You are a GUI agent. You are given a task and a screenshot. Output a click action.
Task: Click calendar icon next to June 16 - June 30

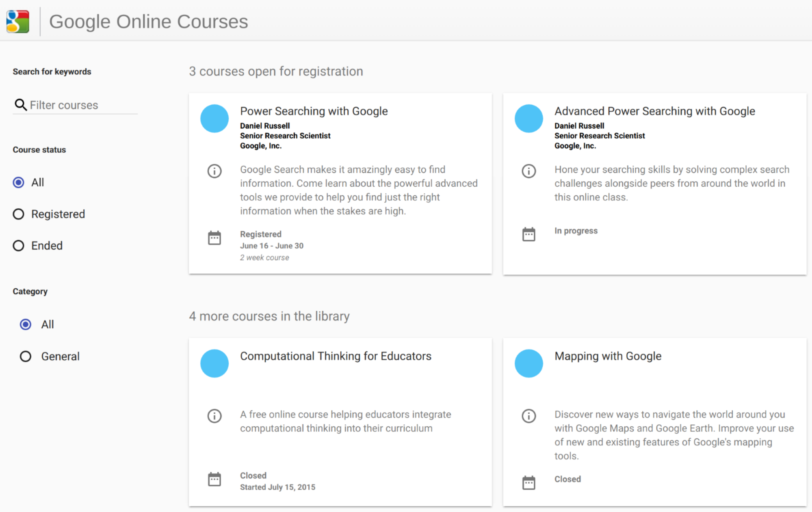pyautogui.click(x=214, y=238)
